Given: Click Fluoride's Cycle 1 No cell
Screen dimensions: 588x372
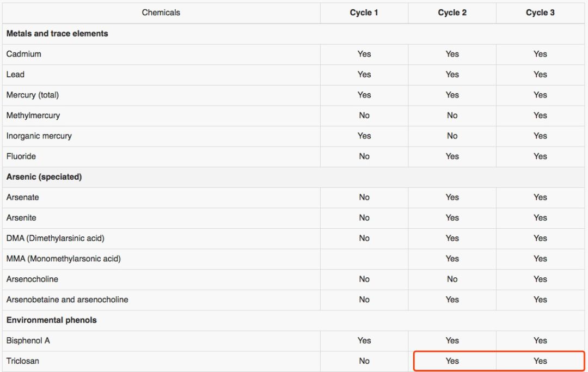Looking at the screenshot, I should point(364,156).
